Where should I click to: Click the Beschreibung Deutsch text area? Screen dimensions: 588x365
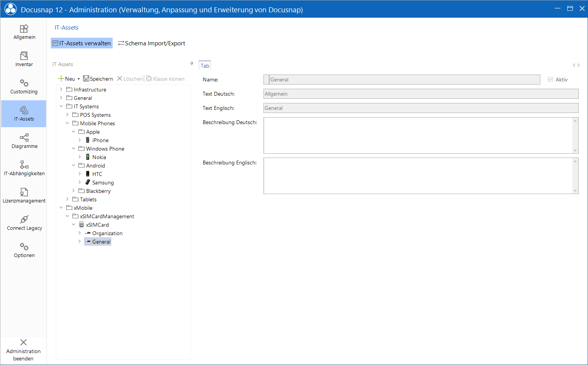tap(421, 136)
